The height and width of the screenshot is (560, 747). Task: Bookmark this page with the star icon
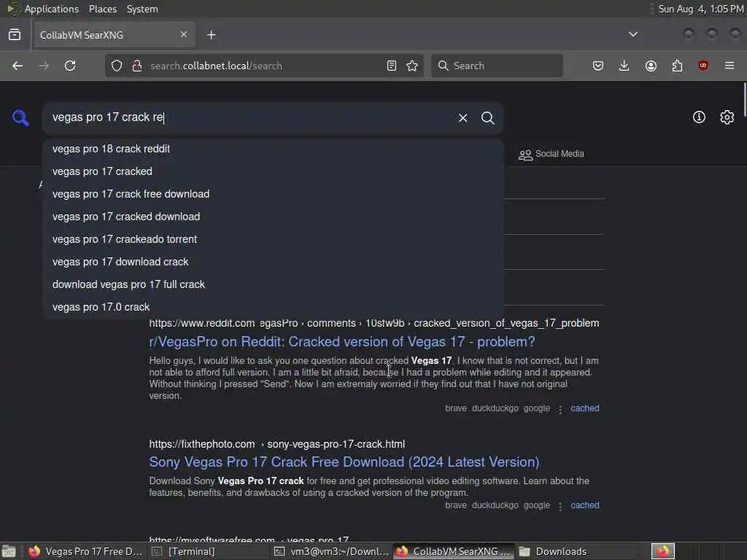tap(413, 66)
